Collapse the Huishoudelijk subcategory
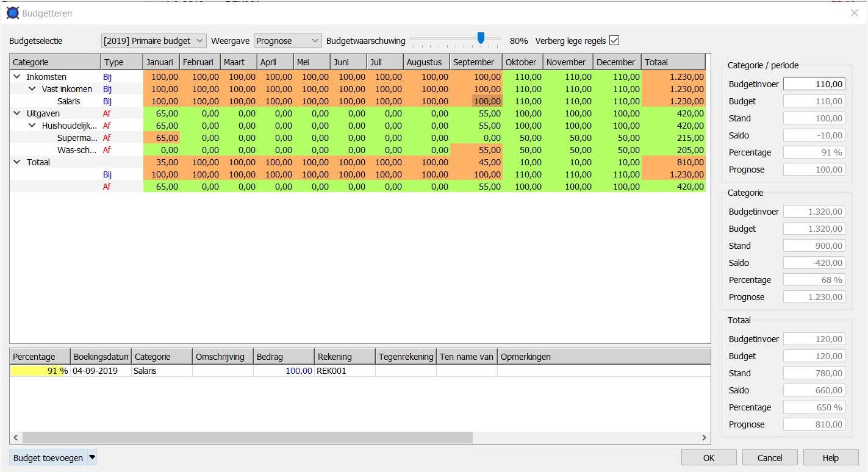 [32, 126]
